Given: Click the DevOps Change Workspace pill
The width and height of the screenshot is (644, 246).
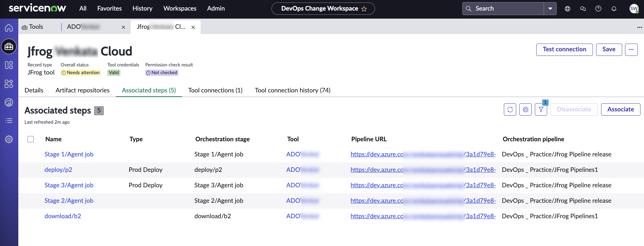Looking at the screenshot, I should tap(323, 8).
